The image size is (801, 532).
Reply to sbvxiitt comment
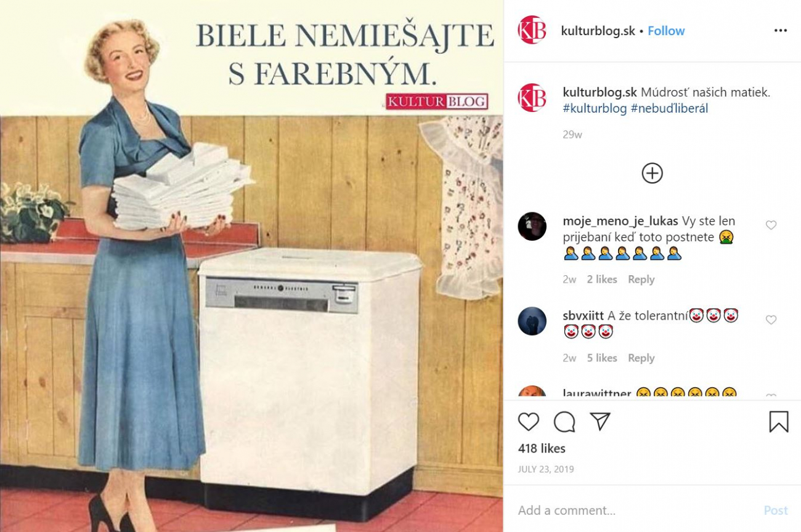(641, 358)
